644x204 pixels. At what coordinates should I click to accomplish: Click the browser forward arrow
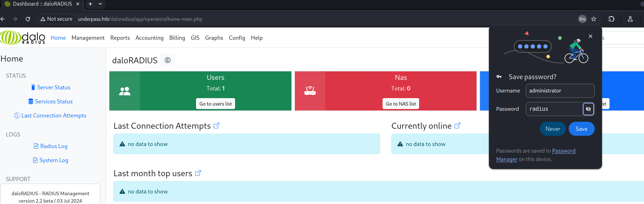pyautogui.click(x=15, y=19)
